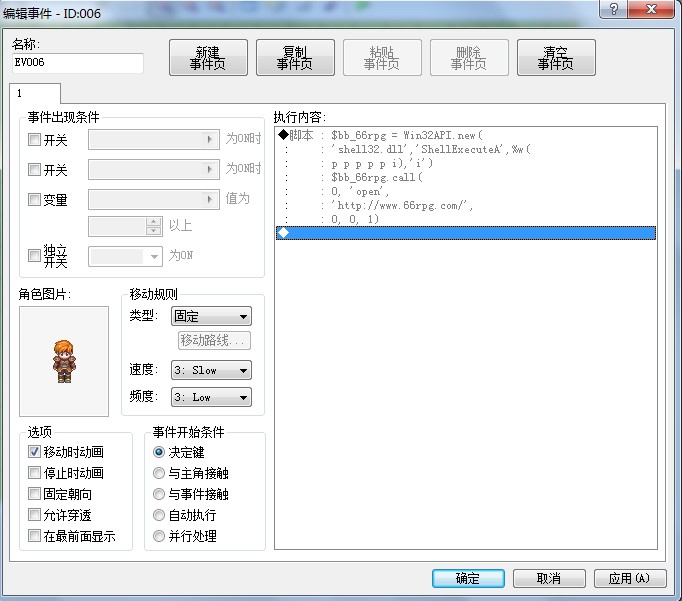Click 清空事件页 button
The height and width of the screenshot is (601, 682).
(x=556, y=57)
